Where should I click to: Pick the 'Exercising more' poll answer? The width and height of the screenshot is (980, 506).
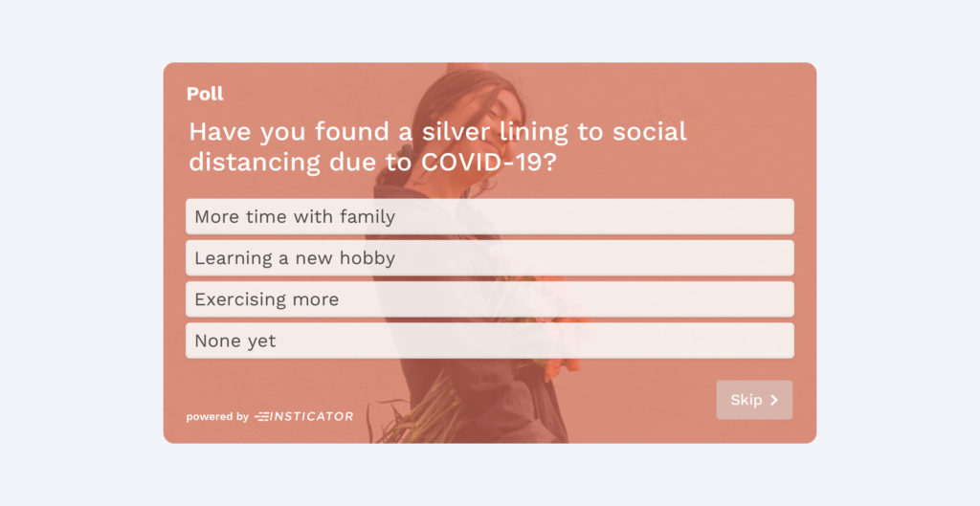[489, 299]
